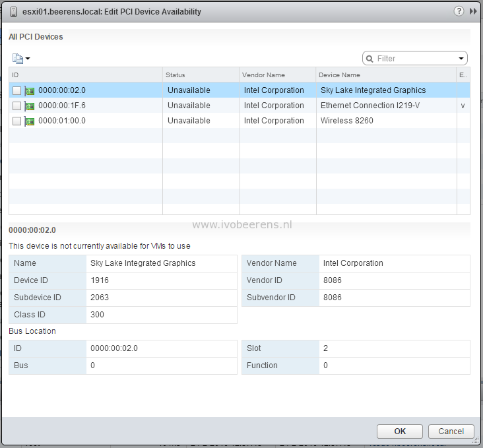
Task: Open the Filter dropdown arrow
Action: pos(461,59)
